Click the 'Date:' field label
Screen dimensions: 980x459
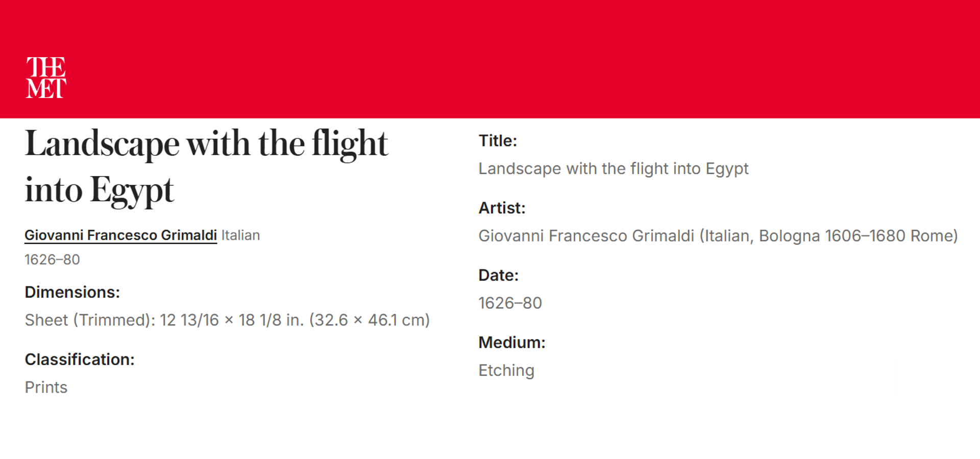(498, 276)
